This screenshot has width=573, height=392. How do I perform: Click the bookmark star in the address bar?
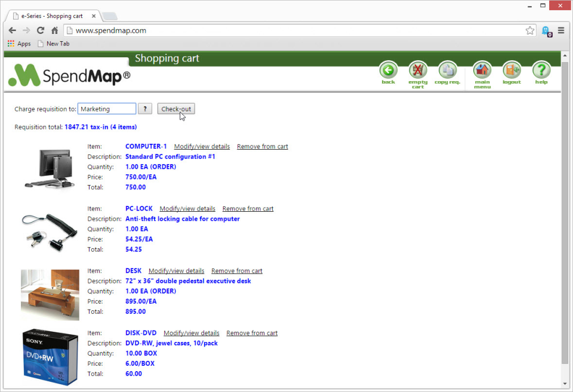tap(529, 30)
